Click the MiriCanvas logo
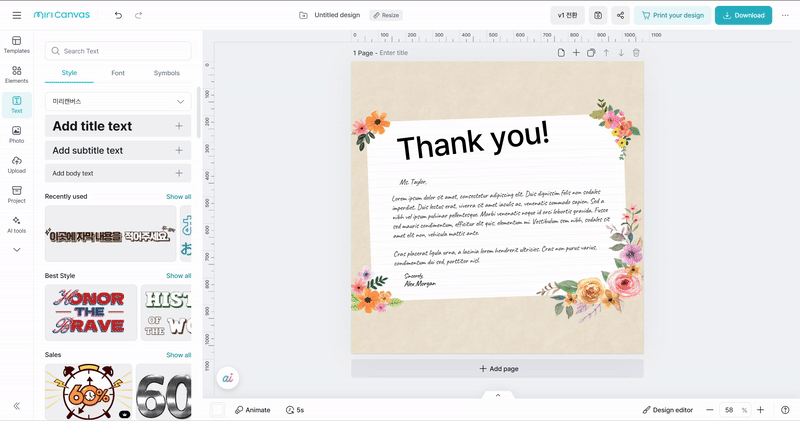 click(61, 15)
